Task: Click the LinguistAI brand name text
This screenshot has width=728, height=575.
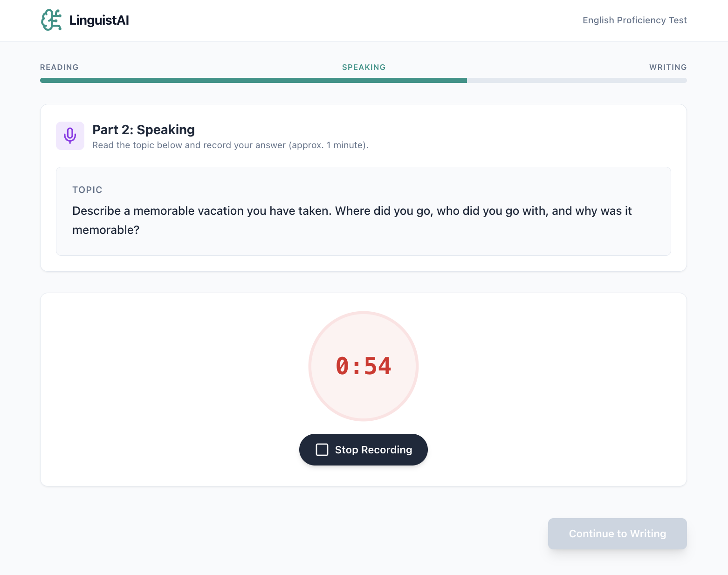Action: pyautogui.click(x=99, y=21)
